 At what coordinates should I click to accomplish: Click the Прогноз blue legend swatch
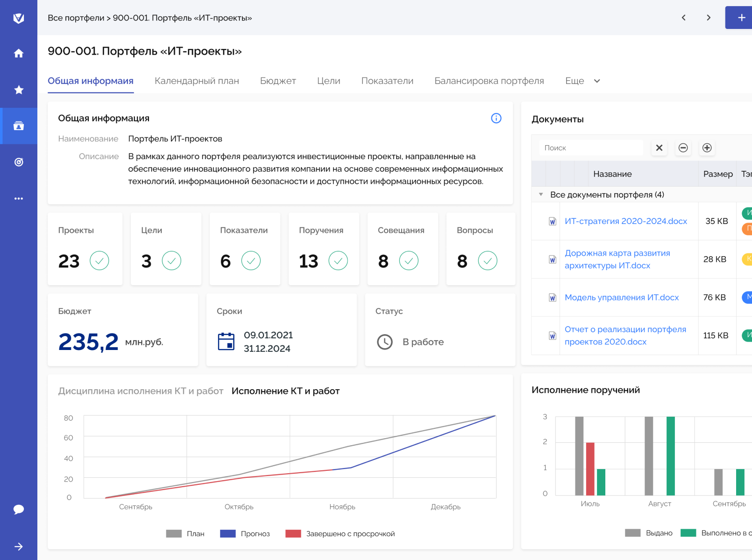pyautogui.click(x=227, y=533)
